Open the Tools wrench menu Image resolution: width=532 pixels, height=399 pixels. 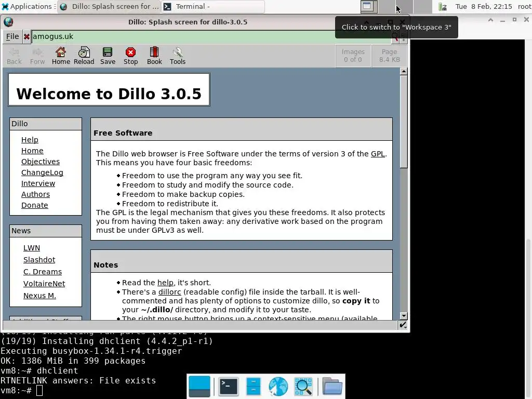pos(178,56)
